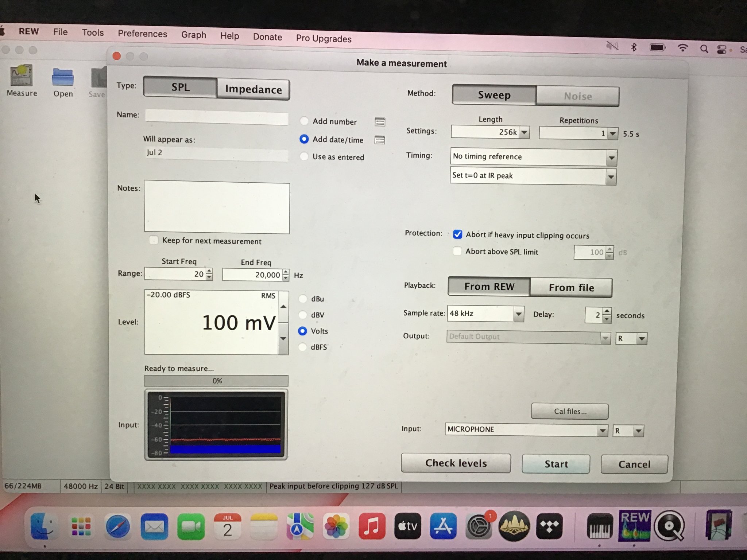The image size is (747, 560).
Task: Open the Pro Upgrades menu
Action: point(324,39)
